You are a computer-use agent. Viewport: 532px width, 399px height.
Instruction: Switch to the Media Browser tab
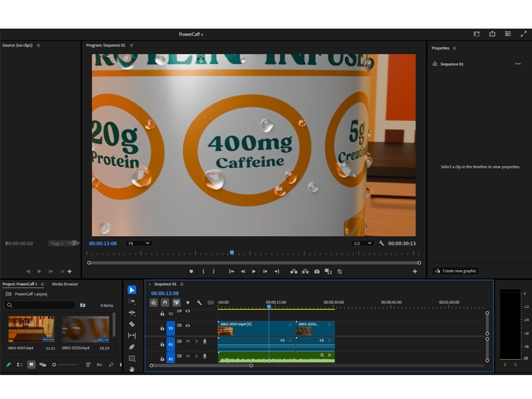point(65,284)
